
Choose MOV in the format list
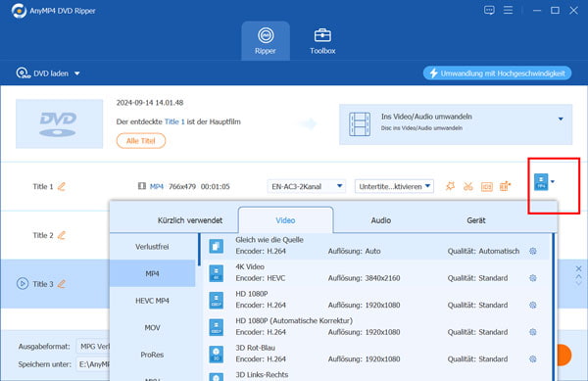[152, 327]
